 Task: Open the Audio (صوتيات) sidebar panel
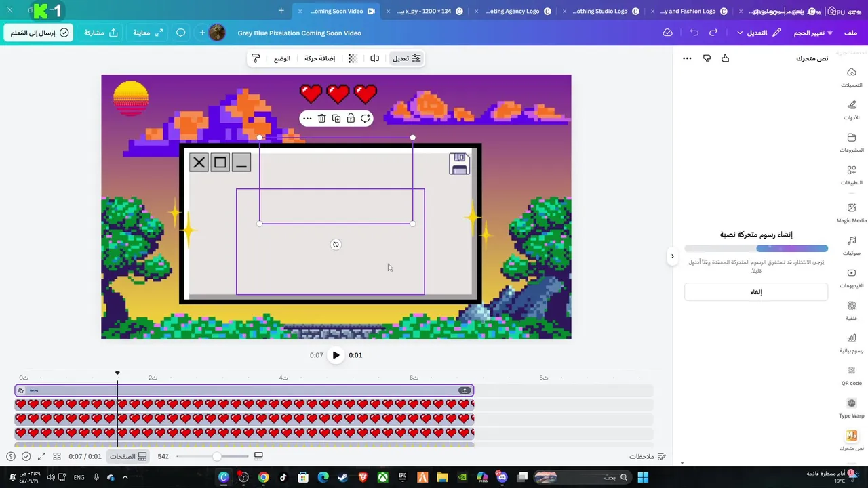pyautogui.click(x=852, y=246)
